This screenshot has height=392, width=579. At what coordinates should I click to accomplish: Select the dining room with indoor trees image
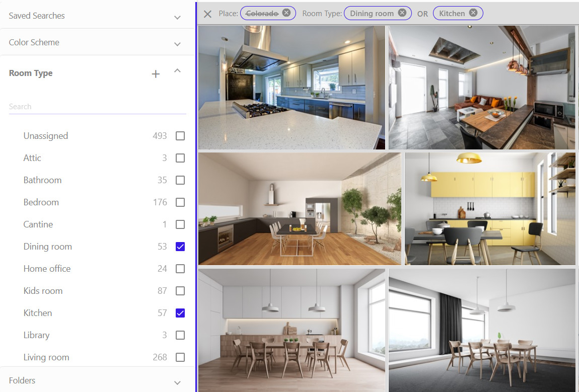click(x=300, y=209)
